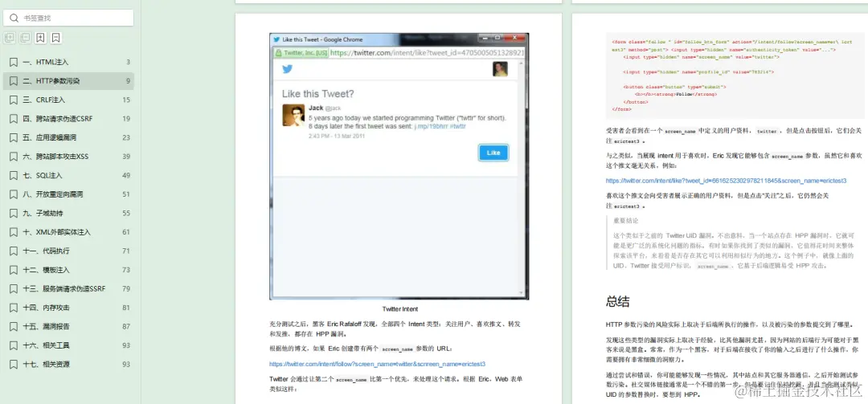The height and width of the screenshot is (404, 868).
Task: Jump to bookmark 三、CRLF注入
Action: click(68, 100)
